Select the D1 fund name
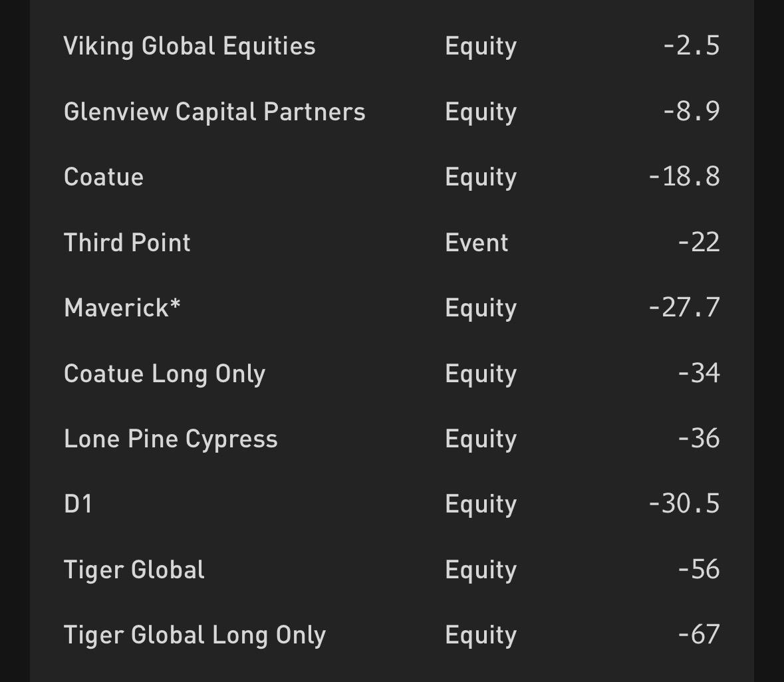The width and height of the screenshot is (784, 682). coord(78,504)
